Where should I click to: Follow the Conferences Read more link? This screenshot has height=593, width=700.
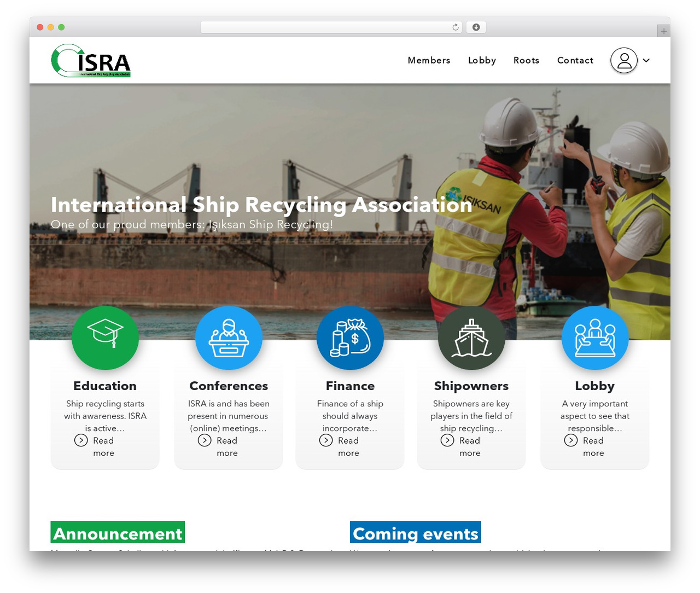[x=227, y=447]
